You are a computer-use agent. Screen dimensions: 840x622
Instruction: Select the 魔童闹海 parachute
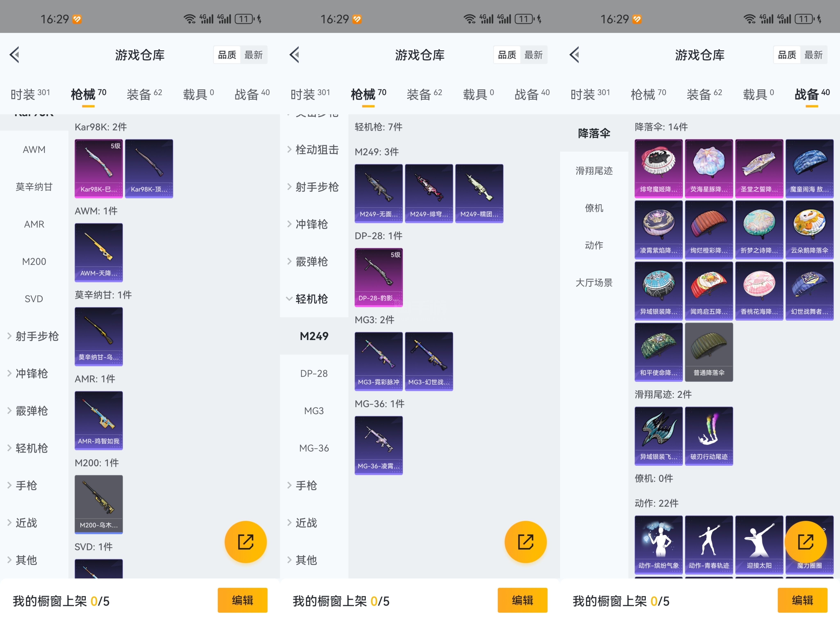(809, 168)
